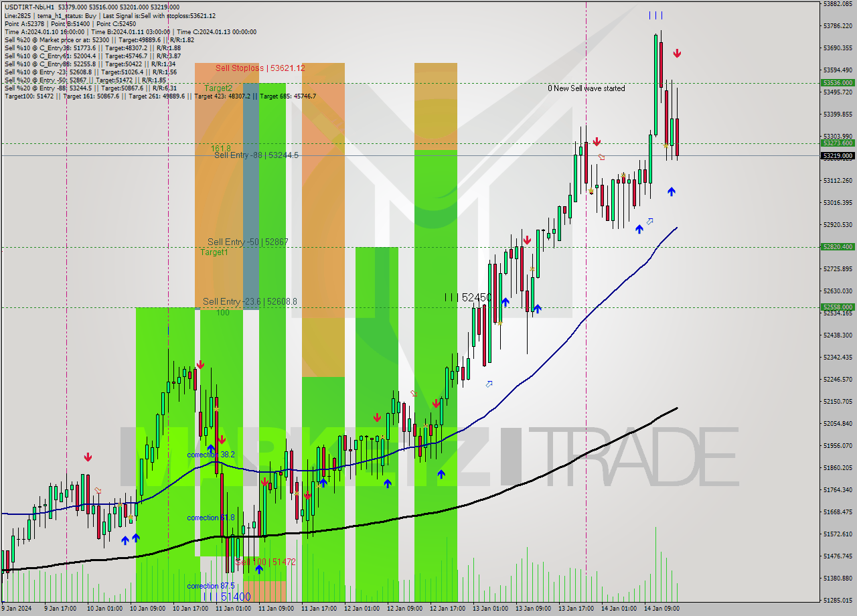857x616 pixels.
Task: Click the green 53536.000 price tag
Action: click(838, 83)
